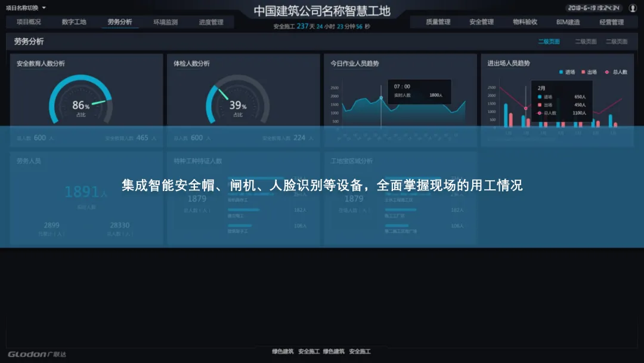Click the 体检人数分析 panel title
This screenshot has height=363, width=644.
(x=191, y=63)
